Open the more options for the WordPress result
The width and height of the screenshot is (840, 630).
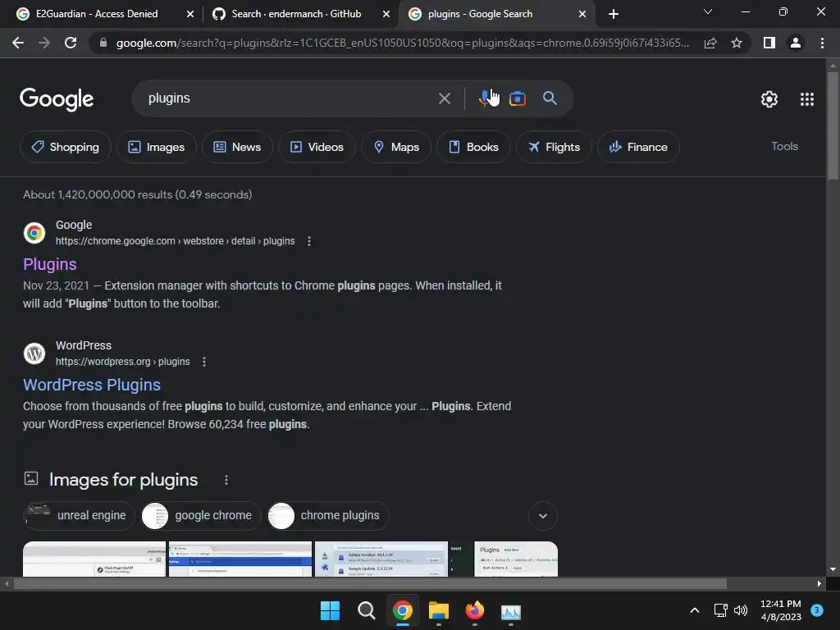[204, 362]
